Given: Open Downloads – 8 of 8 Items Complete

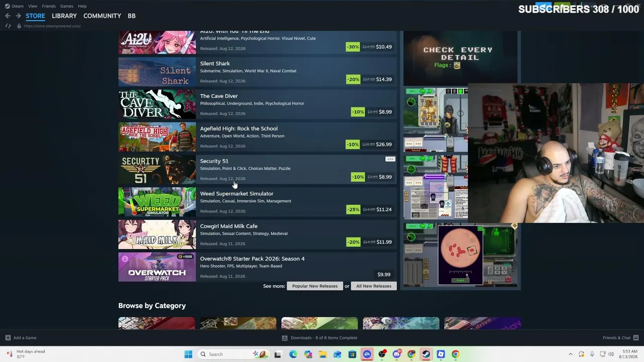Looking at the screenshot, I should pos(319,338).
